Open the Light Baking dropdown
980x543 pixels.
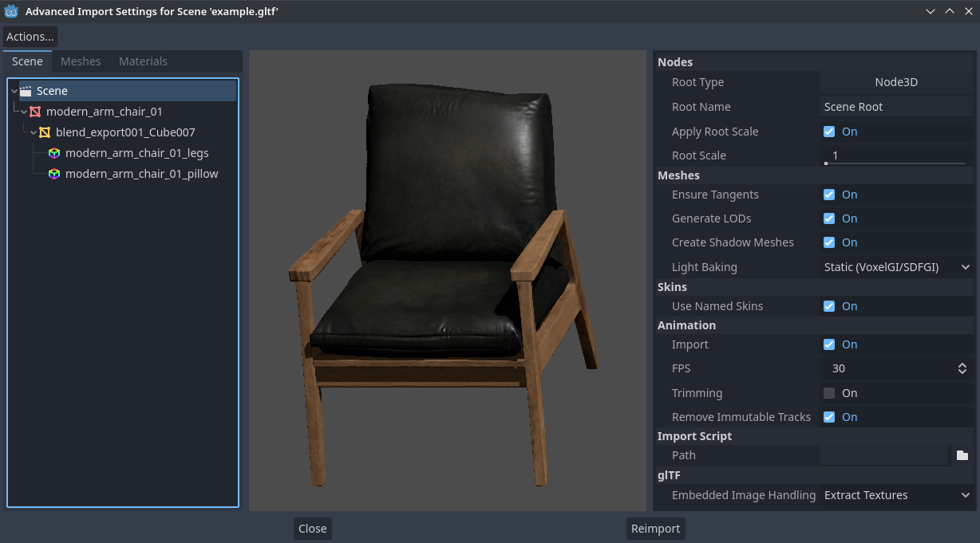click(895, 266)
